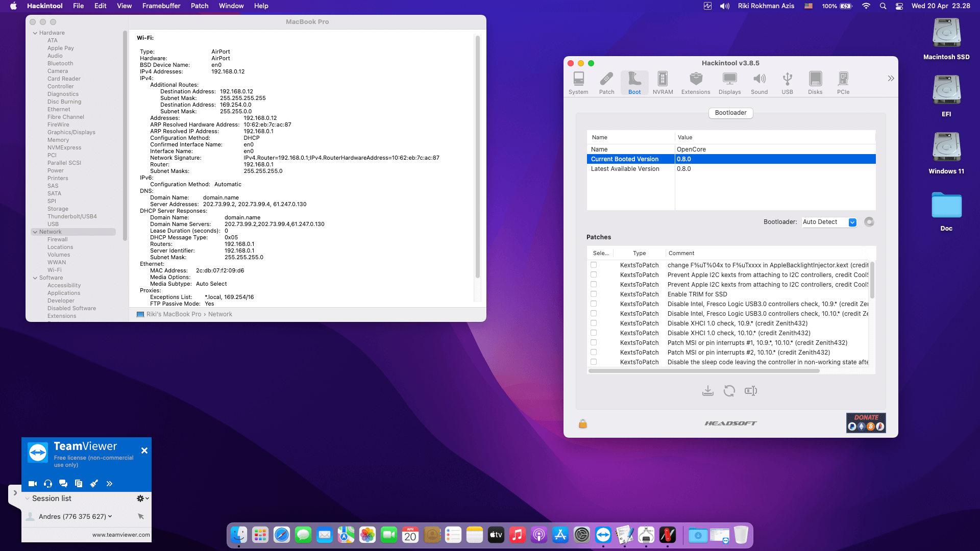Image resolution: width=980 pixels, height=551 pixels.
Task: Open the Patch menu in the menu bar
Action: (x=200, y=6)
